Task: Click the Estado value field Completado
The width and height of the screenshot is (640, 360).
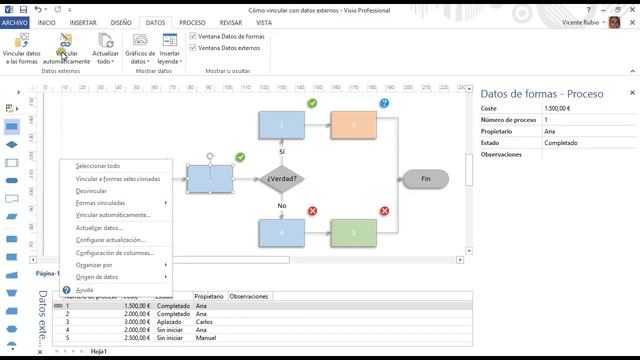Action: pos(589,143)
